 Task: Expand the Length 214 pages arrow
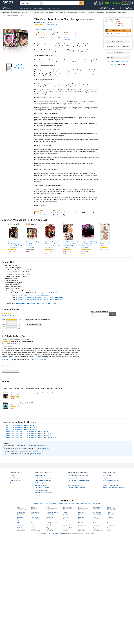point(45,206)
